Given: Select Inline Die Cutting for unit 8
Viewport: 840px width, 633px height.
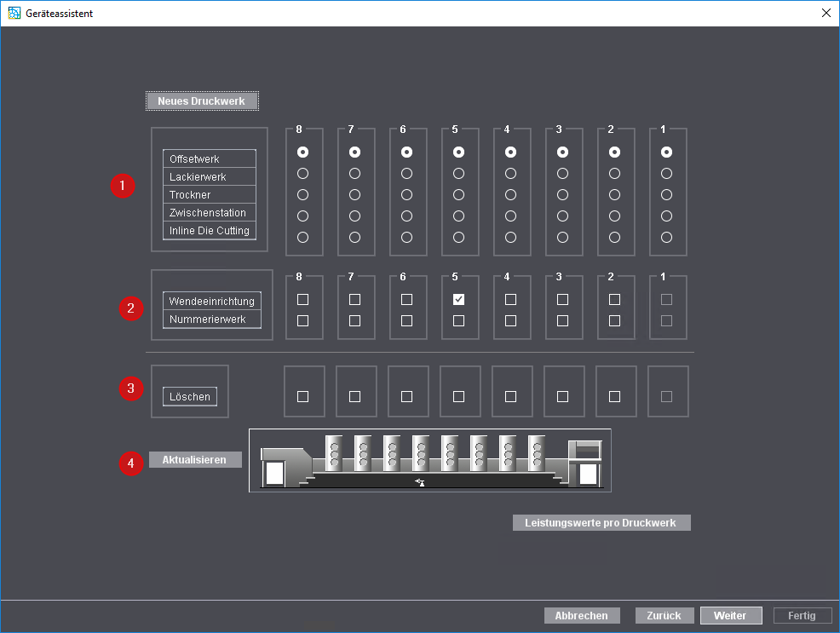Looking at the screenshot, I should (302, 237).
